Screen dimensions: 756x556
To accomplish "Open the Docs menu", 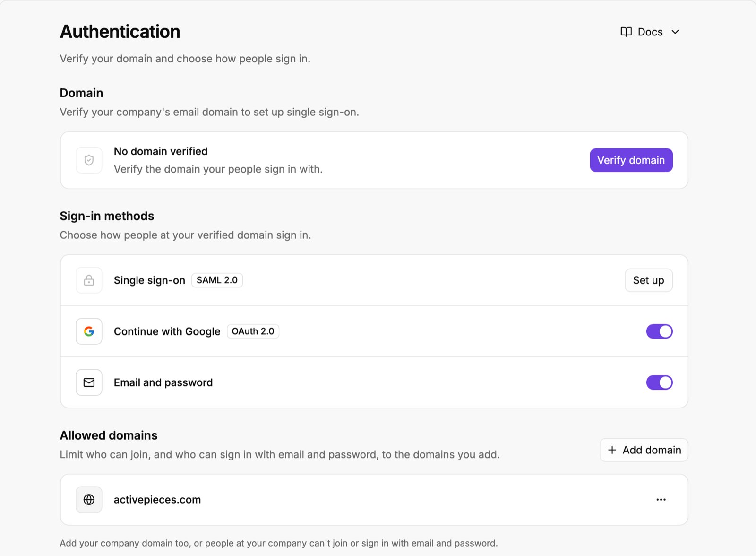I will (650, 32).
